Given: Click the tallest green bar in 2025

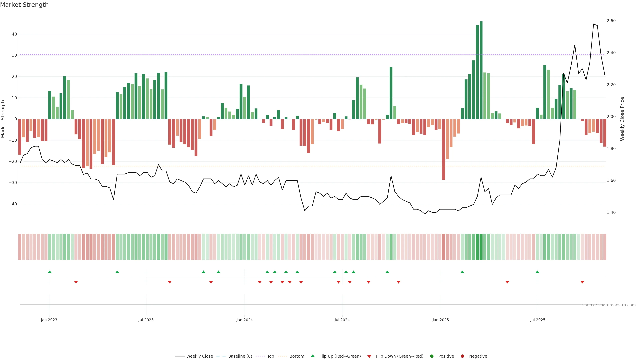Looking at the screenshot, I should tap(481, 70).
